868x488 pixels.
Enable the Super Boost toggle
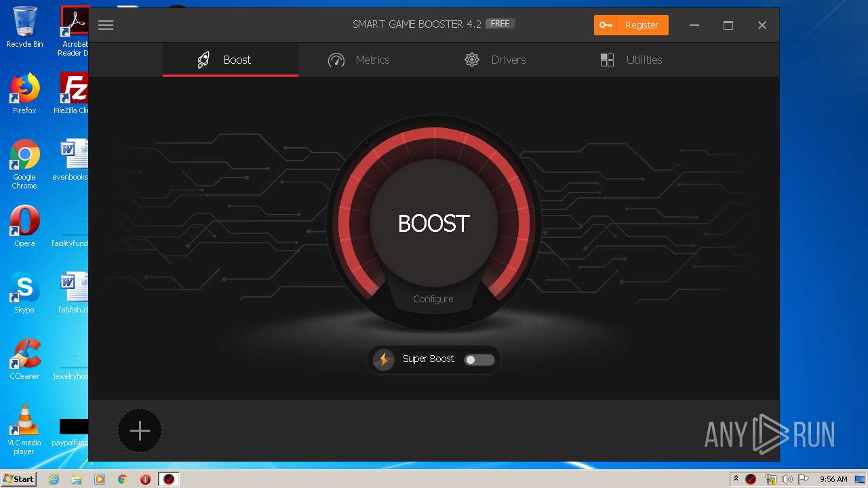pyautogui.click(x=479, y=360)
